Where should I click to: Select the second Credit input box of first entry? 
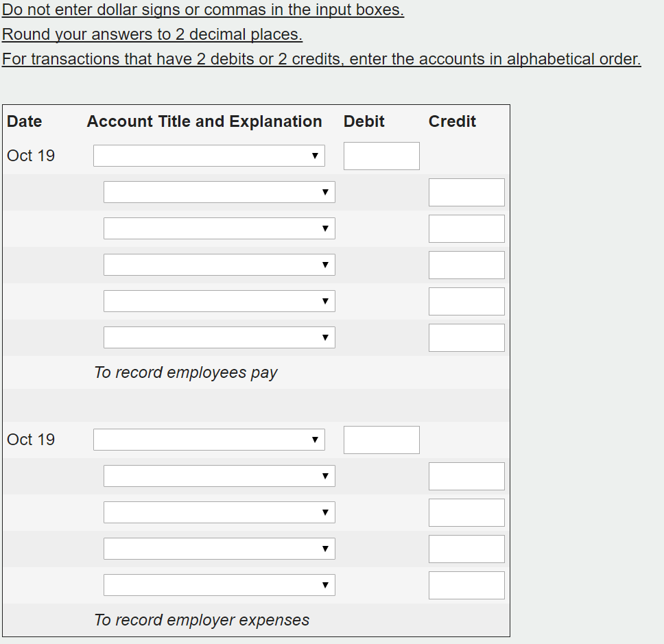[466, 228]
